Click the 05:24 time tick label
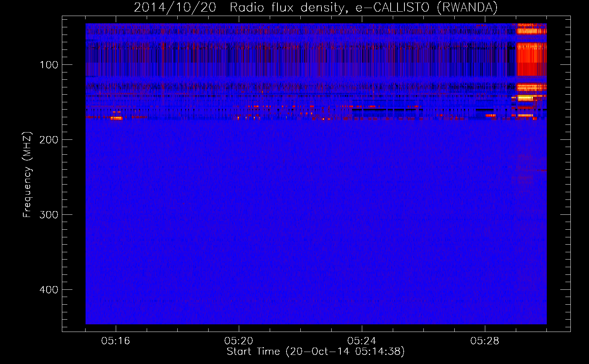Viewport: 589px width, 364px height. point(362,341)
